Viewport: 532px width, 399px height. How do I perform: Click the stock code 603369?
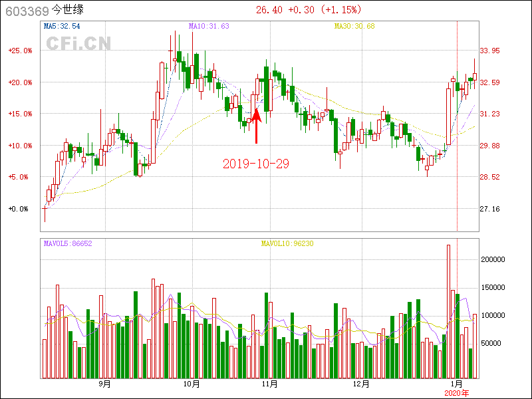pyautogui.click(x=27, y=11)
